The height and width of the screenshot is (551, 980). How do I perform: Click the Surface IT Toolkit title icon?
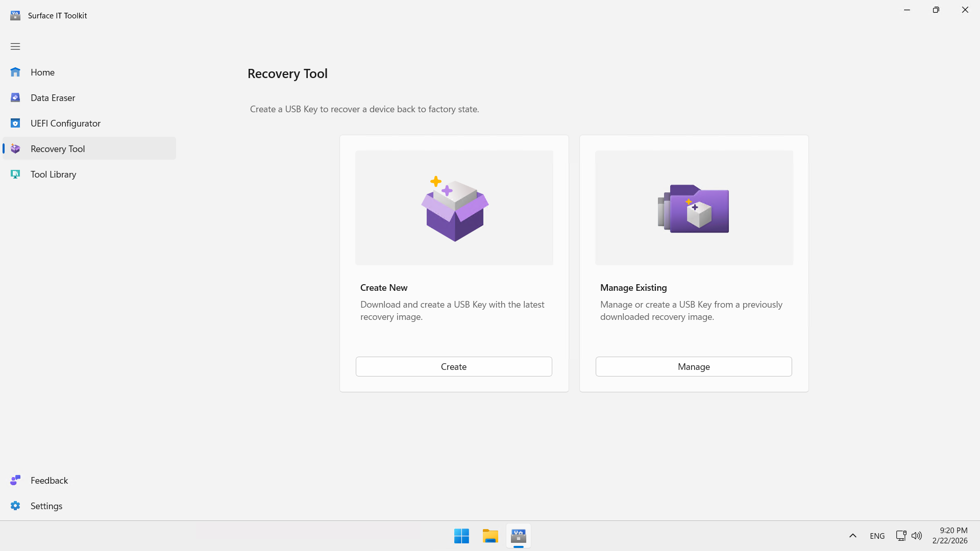coord(15,15)
